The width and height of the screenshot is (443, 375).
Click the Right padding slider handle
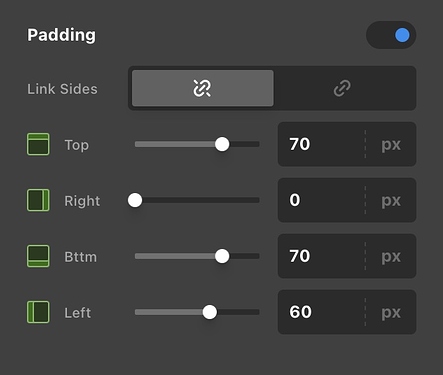(135, 200)
